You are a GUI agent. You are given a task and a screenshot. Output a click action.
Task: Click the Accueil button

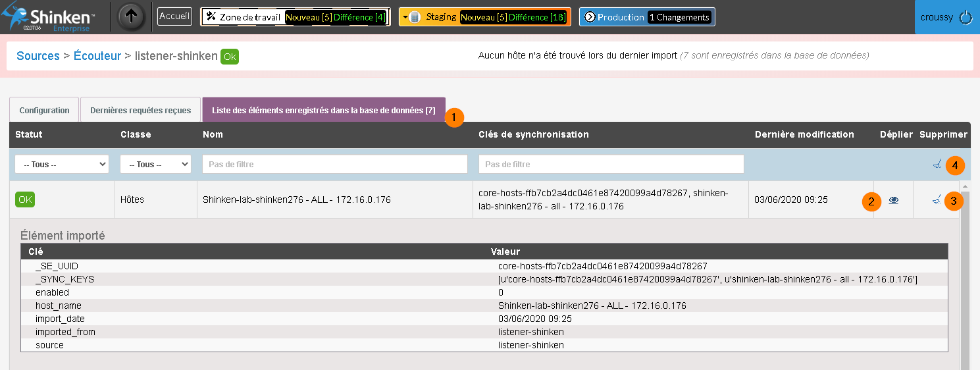(174, 16)
